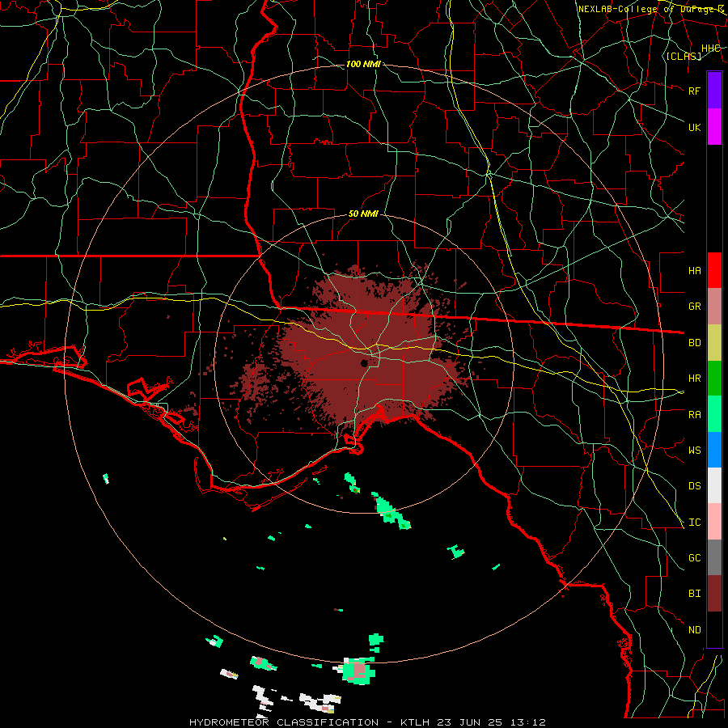Click the "BI" legend label
Viewport: 728px width, 728px height.
pyautogui.click(x=695, y=594)
